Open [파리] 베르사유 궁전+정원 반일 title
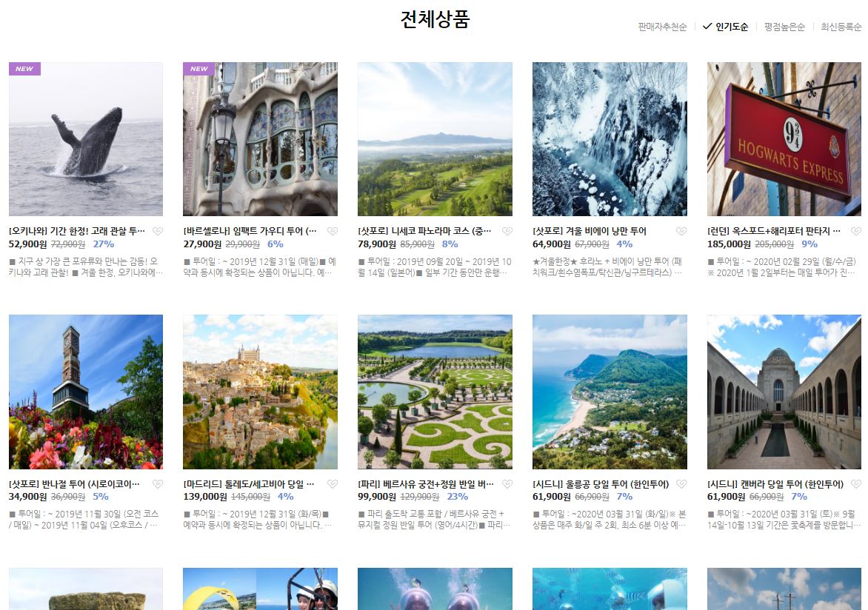This screenshot has height=610, width=868. (427, 484)
